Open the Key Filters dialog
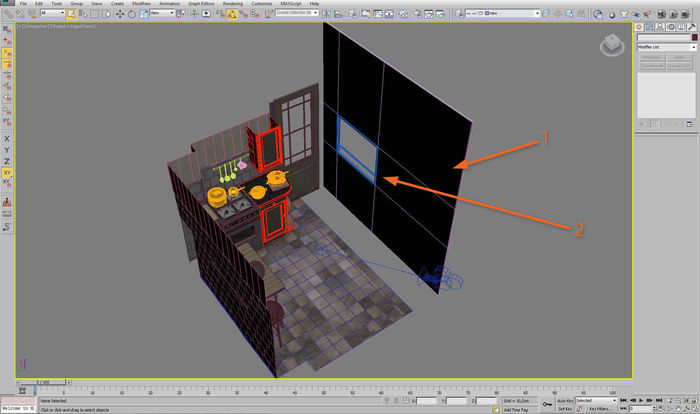The image size is (700, 414). click(x=600, y=409)
